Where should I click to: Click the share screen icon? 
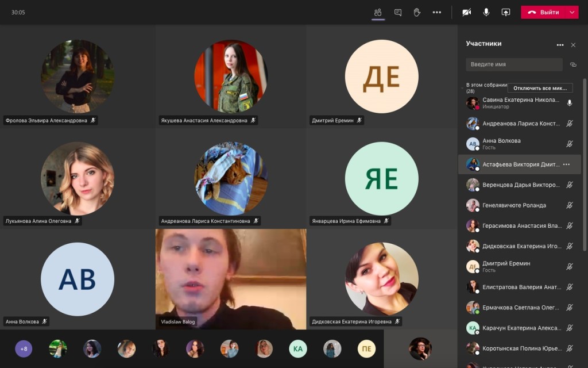505,13
